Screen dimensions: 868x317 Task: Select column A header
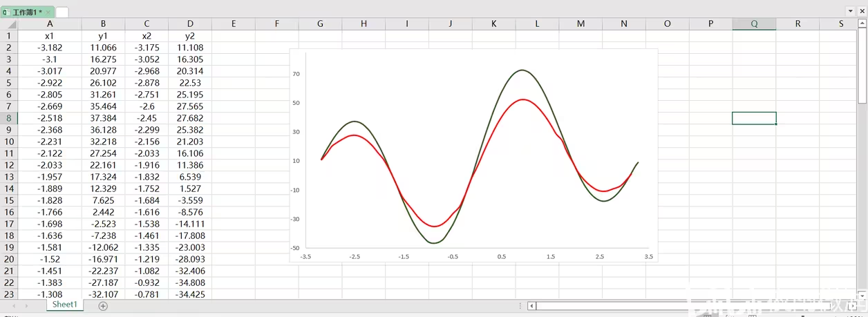click(49, 23)
